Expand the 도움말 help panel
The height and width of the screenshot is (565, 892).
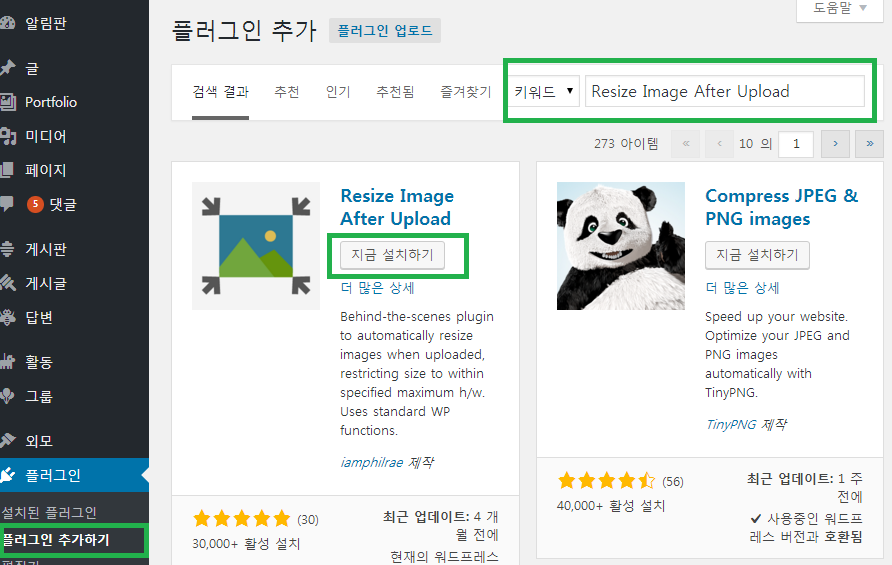839,8
